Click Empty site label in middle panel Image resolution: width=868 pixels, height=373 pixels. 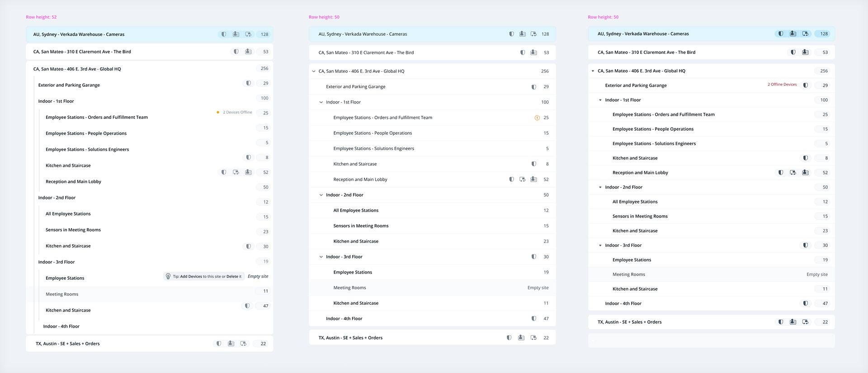(538, 288)
